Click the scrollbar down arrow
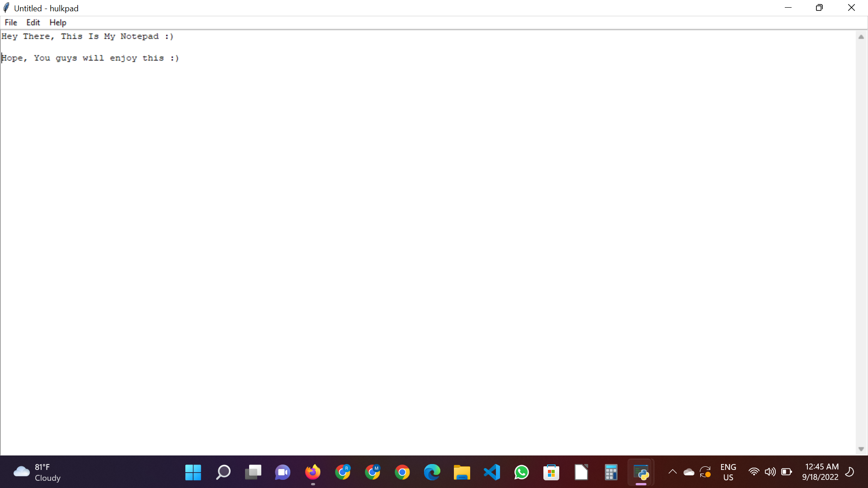This screenshot has width=868, height=488. coord(861,449)
